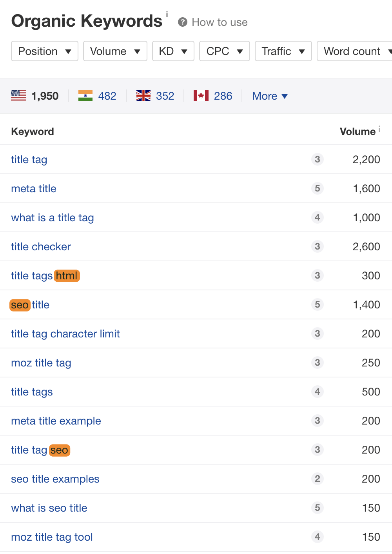Screen dimensions: 392x554
Task: Open the Word count filter dropdown
Action: pyautogui.click(x=357, y=51)
